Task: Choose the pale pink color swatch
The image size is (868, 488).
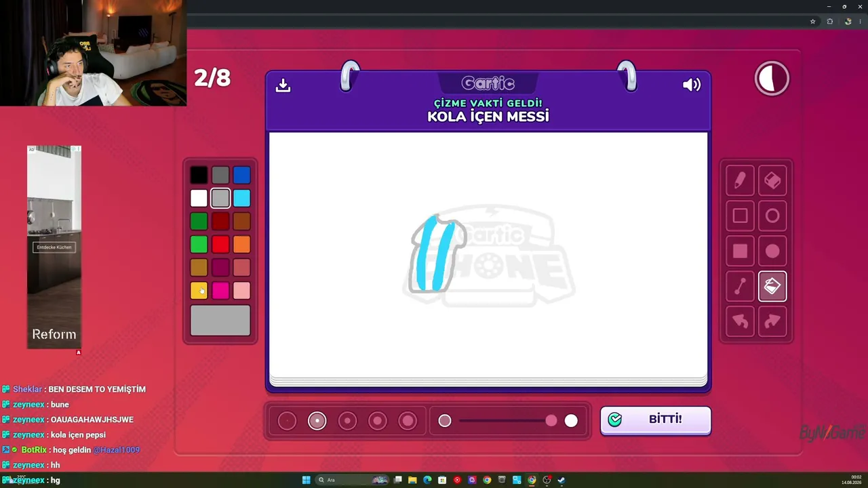Action: point(241,291)
